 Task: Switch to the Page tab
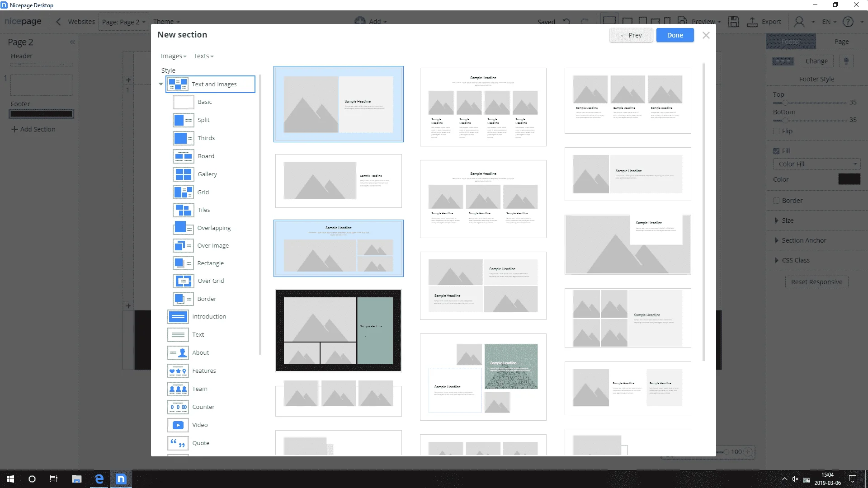pyautogui.click(x=841, y=42)
